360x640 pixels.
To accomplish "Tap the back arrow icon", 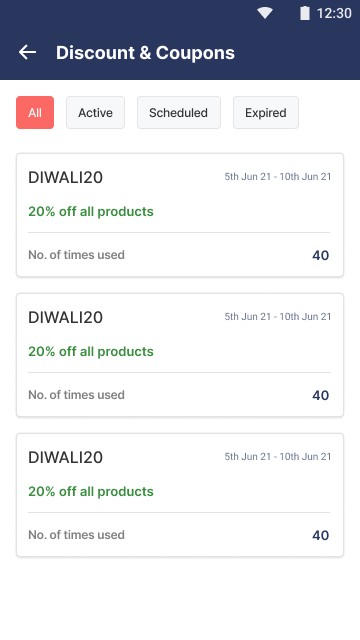I will pyautogui.click(x=27, y=52).
